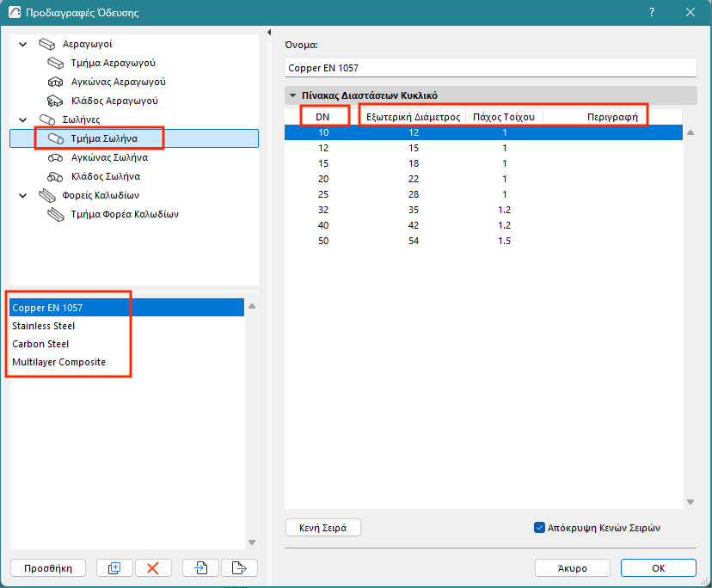The image size is (712, 588).
Task: Select the DN 12 cell
Action: (322, 148)
